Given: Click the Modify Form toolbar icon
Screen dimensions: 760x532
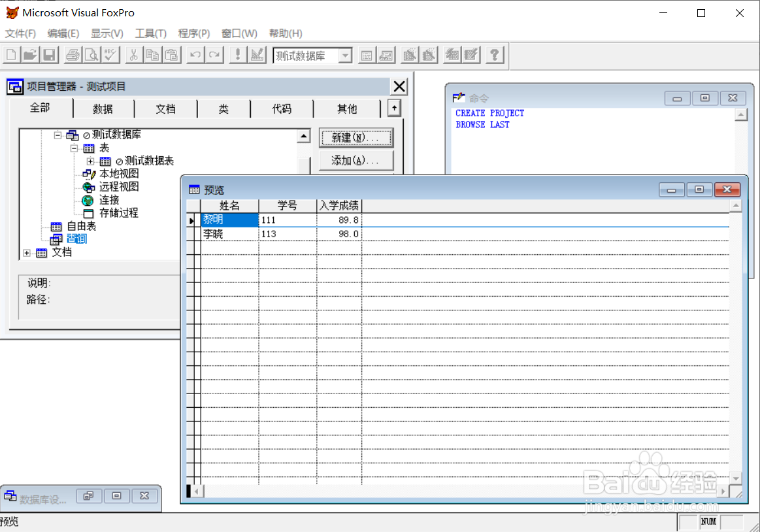Looking at the screenshot, I should point(257,56).
